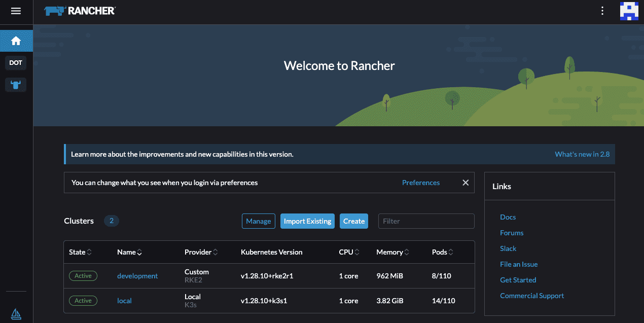644x323 pixels.
Task: Click the Welcome to Rancher heading
Action: click(x=339, y=66)
